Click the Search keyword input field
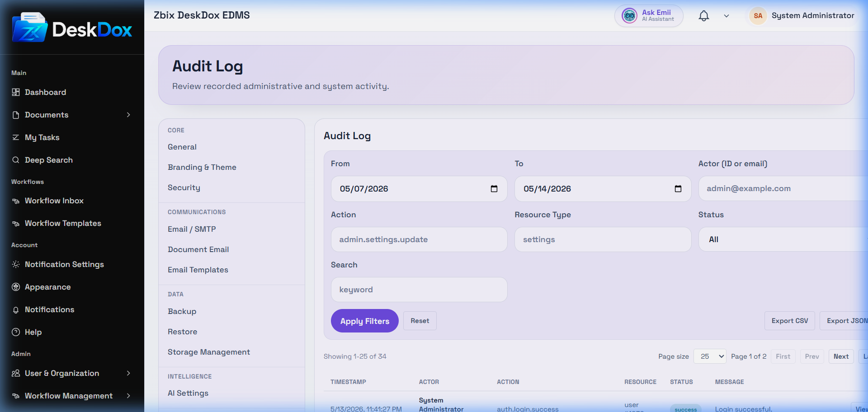The height and width of the screenshot is (412, 868). point(419,290)
